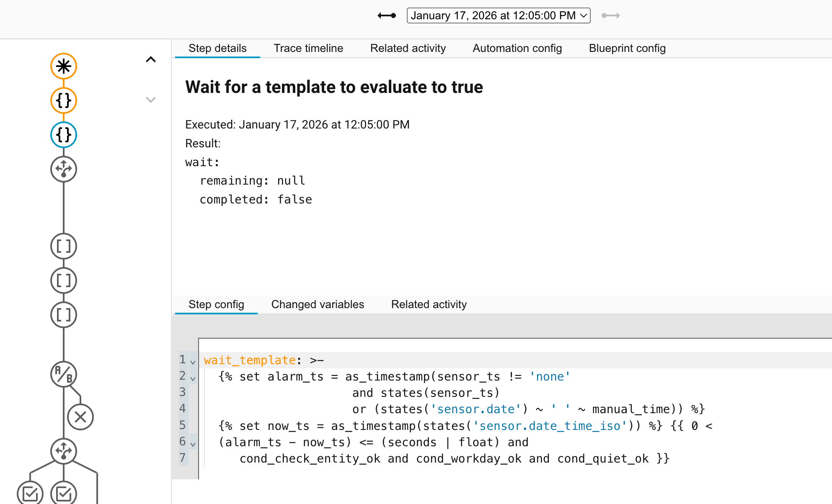Select the left bottom checkbox node
This screenshot has height=504, width=832.
coord(30,493)
